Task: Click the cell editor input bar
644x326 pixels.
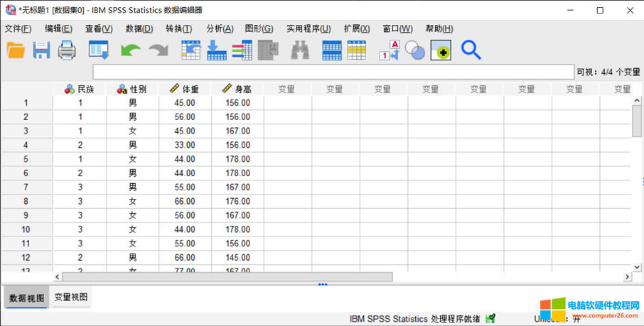Action: coord(333,72)
